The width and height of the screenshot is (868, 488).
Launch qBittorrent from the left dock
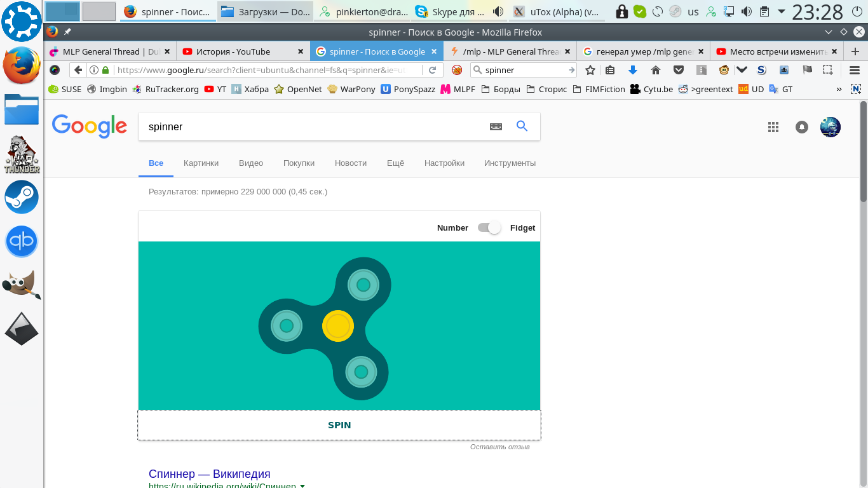22,241
